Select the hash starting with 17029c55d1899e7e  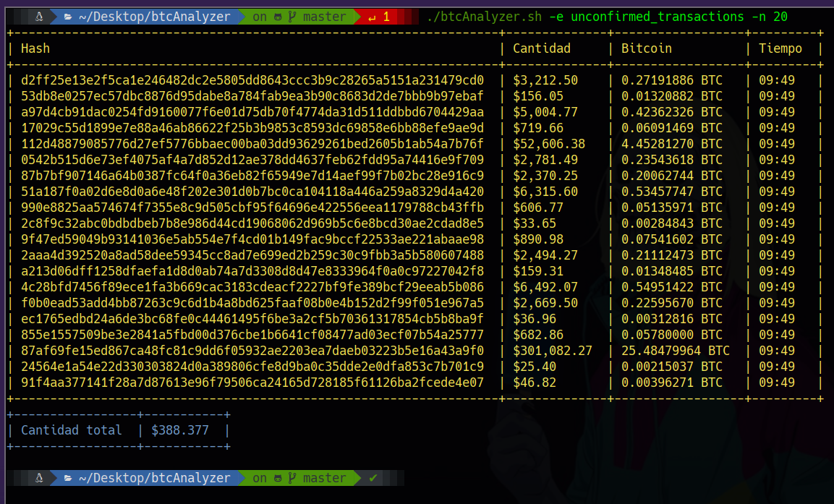252,128
